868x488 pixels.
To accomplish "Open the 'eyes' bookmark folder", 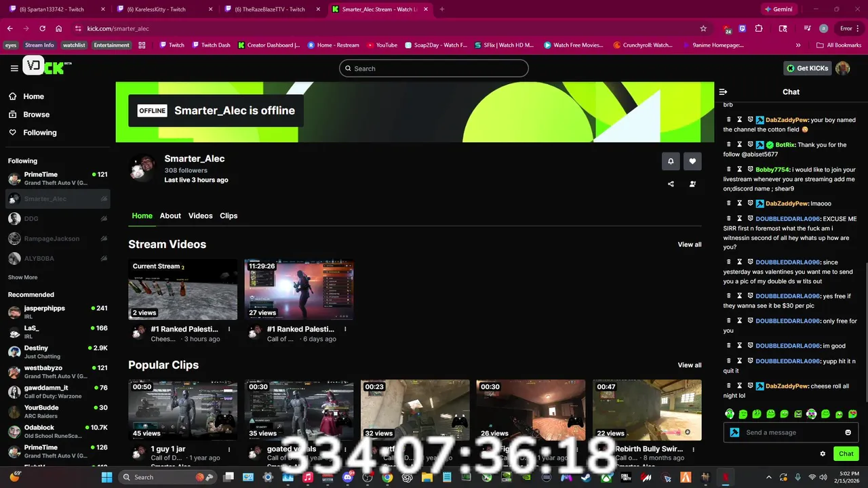I will [11, 45].
